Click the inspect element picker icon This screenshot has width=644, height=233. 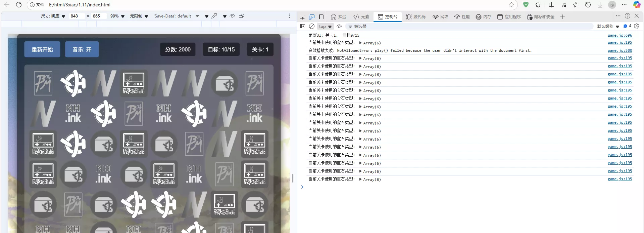[302, 17]
